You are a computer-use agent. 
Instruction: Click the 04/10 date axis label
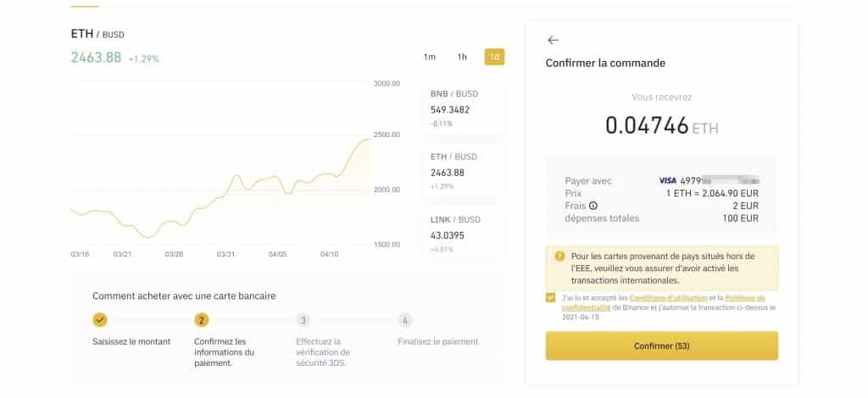tap(329, 254)
